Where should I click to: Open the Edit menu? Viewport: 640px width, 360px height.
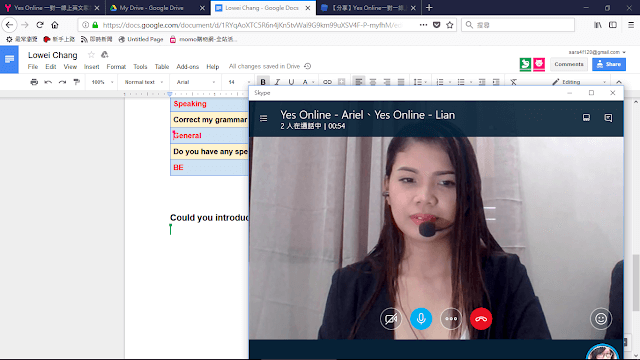pos(51,67)
